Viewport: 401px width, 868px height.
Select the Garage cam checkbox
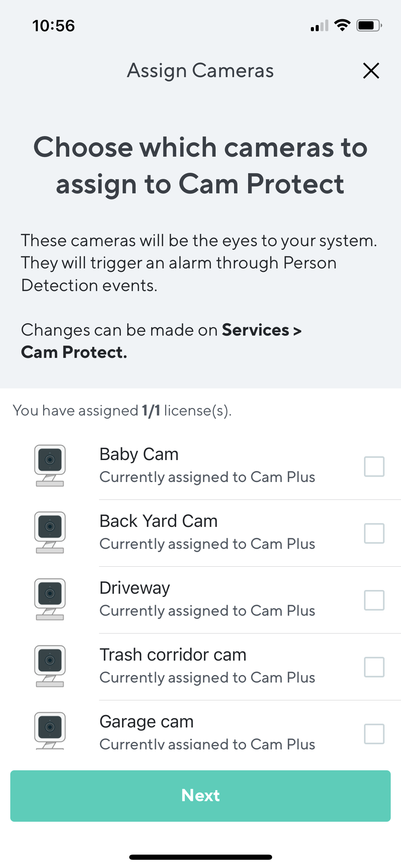tap(374, 734)
